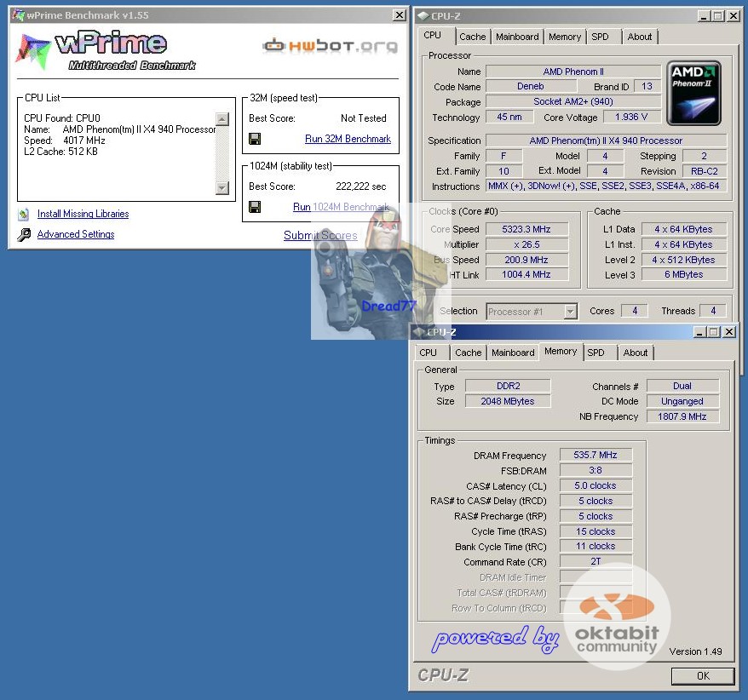
Task: Click the Core Voltage value 1.936 V
Action: [631, 117]
